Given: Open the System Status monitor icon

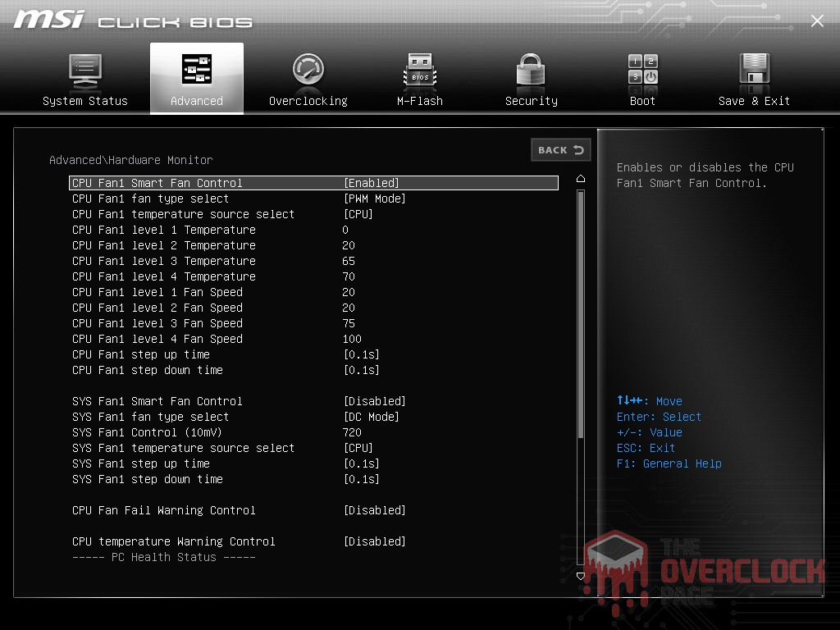Looking at the screenshot, I should click(84, 71).
